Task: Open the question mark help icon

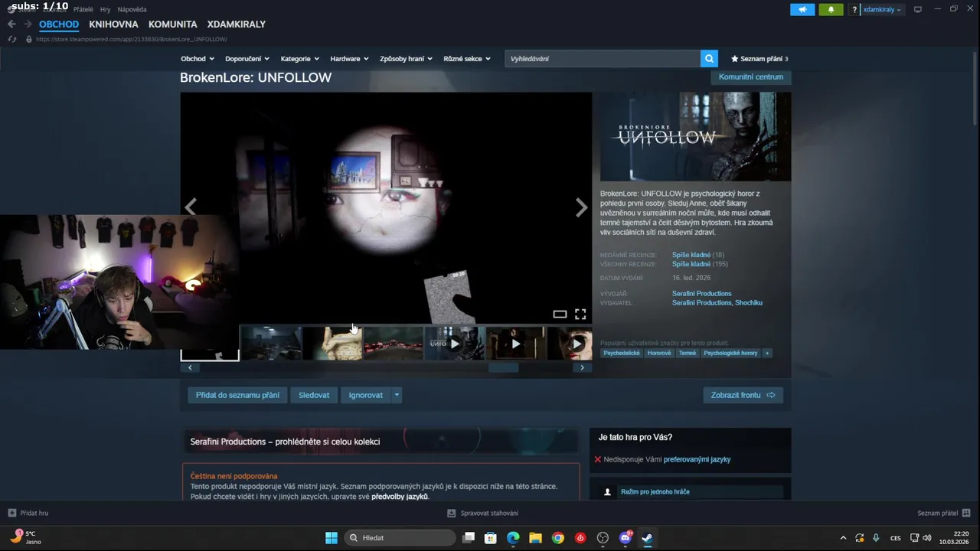Action: point(854,10)
